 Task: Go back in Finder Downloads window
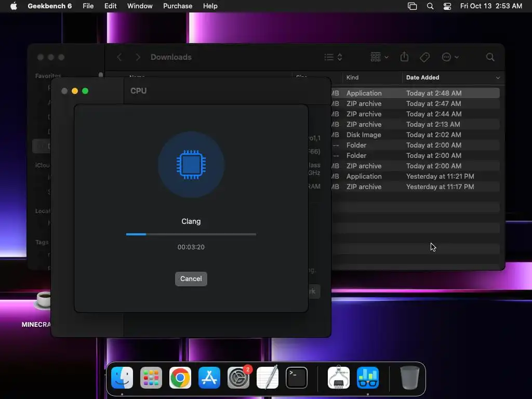119,57
